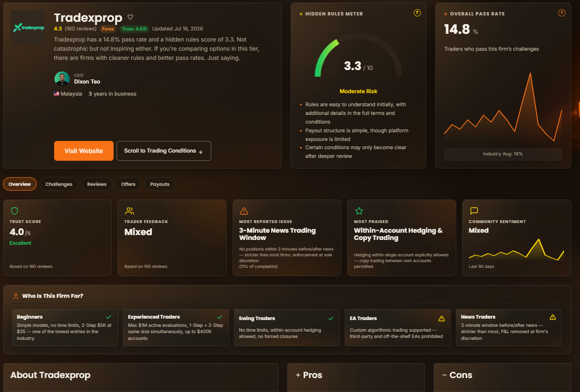Click the Visit Website button
The width and height of the screenshot is (580, 392).
[84, 151]
